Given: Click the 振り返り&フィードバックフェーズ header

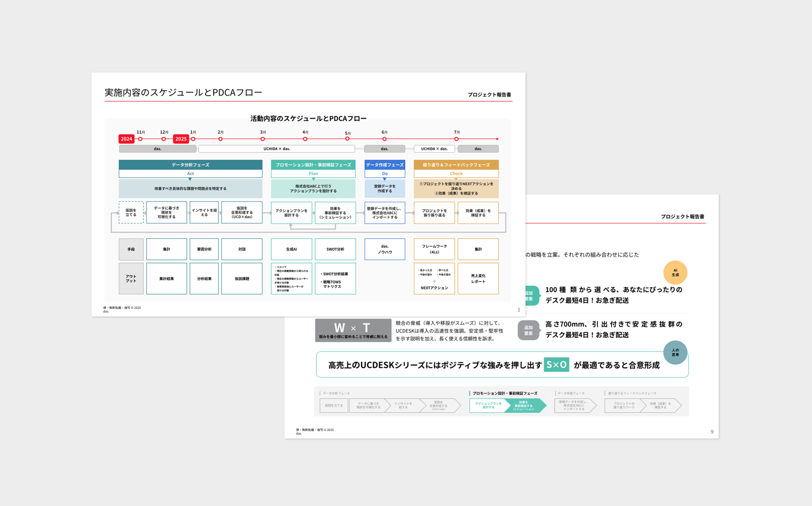Looking at the screenshot, I should 456,165.
